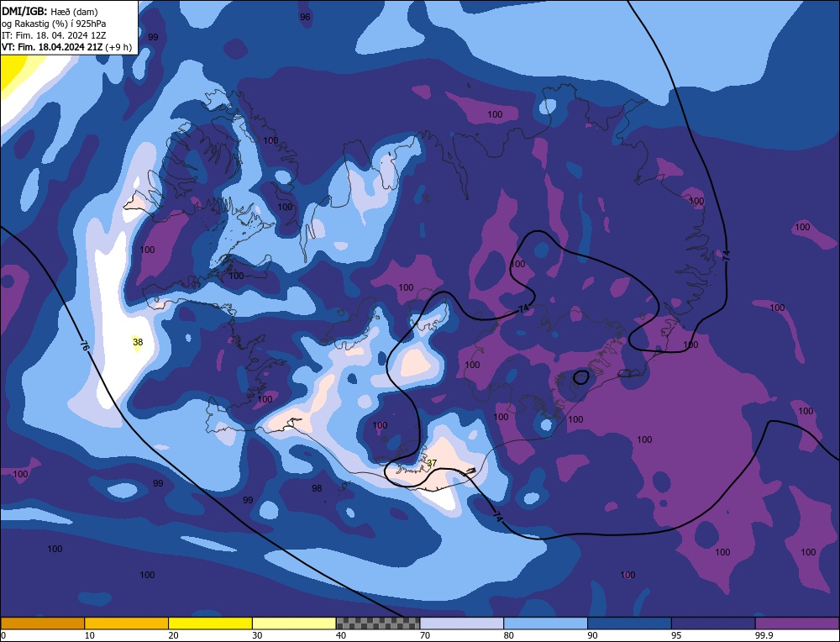Click the light blue 80-90 legend swatch
Viewport: 840px width, 642px height.
click(545, 624)
